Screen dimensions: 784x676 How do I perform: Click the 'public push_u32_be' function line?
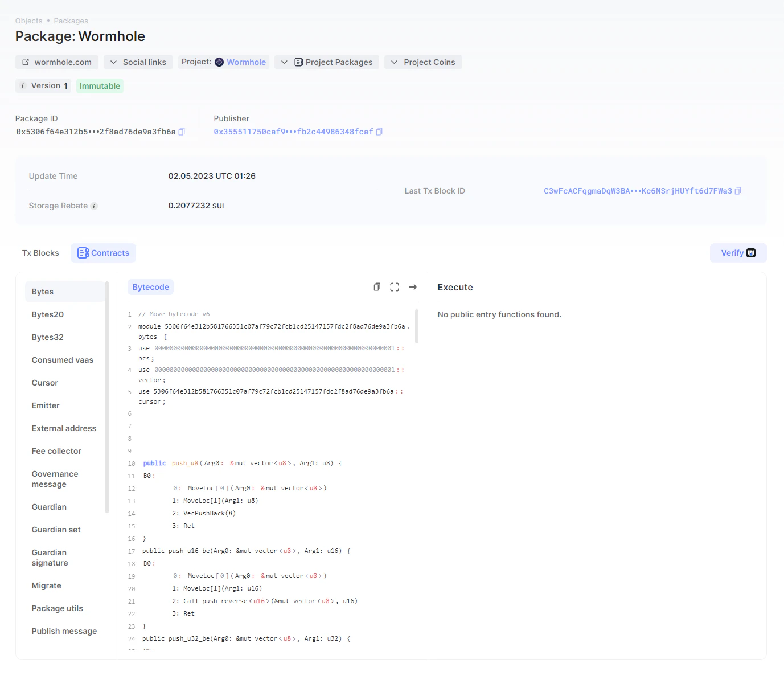247,638
